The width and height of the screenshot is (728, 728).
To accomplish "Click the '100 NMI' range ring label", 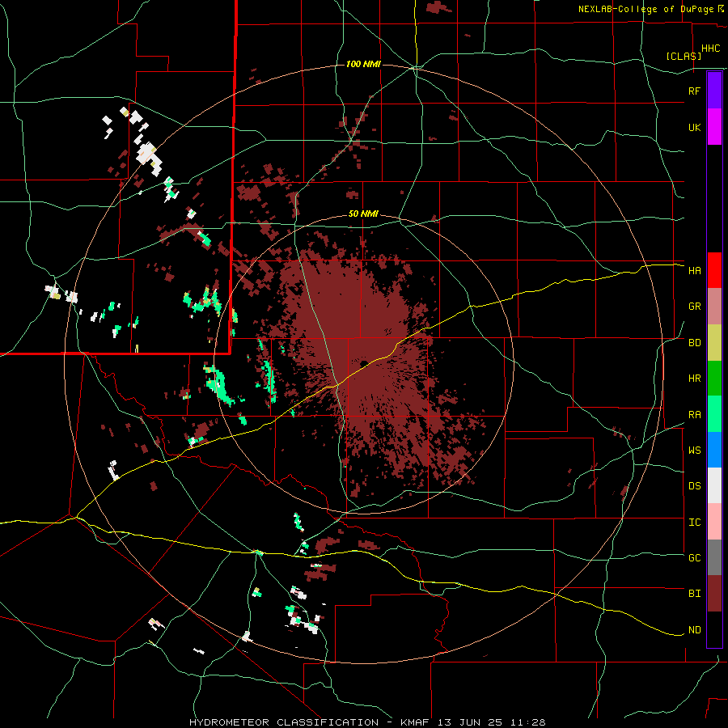I will click(363, 64).
